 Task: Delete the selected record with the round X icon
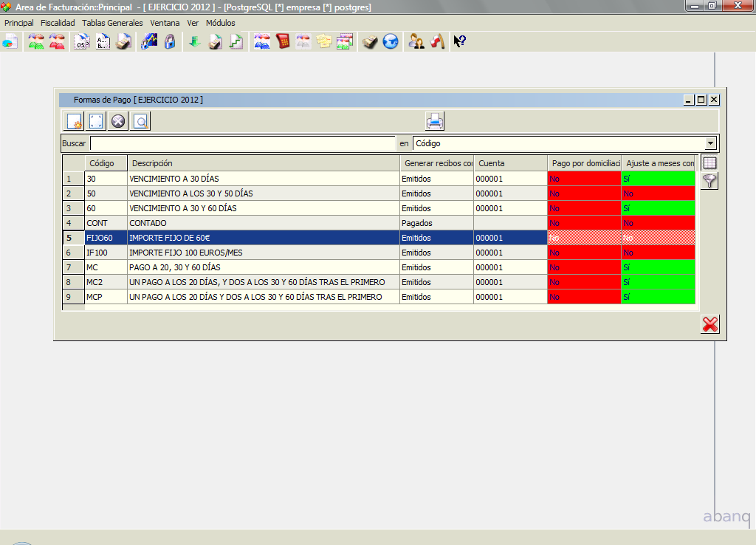[118, 121]
